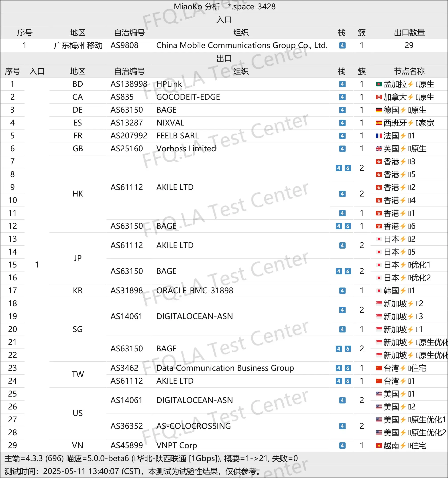Click the SG region cell

coord(78,329)
